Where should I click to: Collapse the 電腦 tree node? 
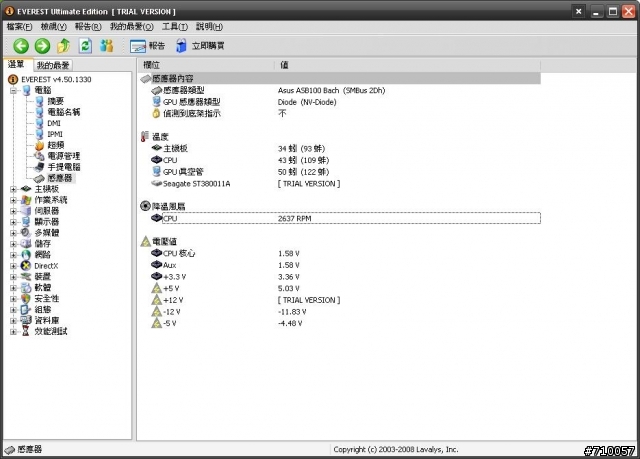pos(13,91)
